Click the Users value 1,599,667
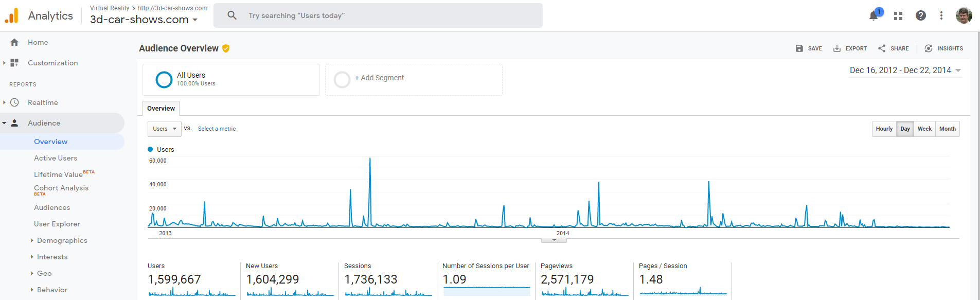The width and height of the screenshot is (980, 300). 174,279
